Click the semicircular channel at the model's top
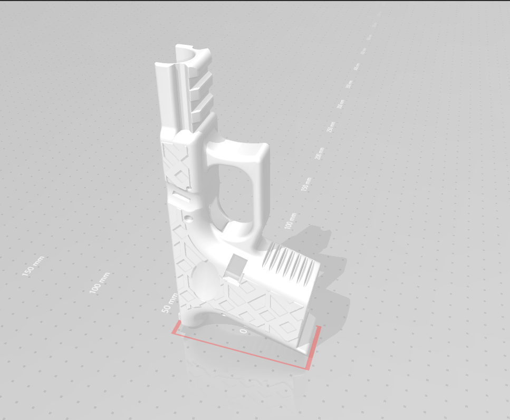 tap(191, 55)
